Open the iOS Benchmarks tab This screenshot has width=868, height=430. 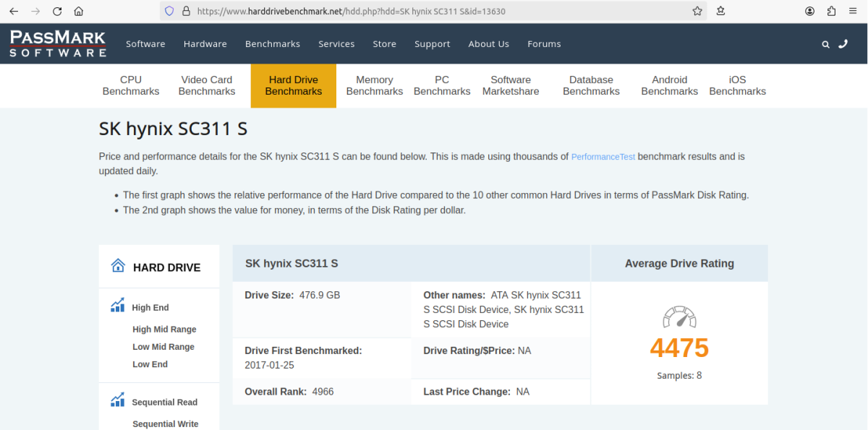click(738, 85)
